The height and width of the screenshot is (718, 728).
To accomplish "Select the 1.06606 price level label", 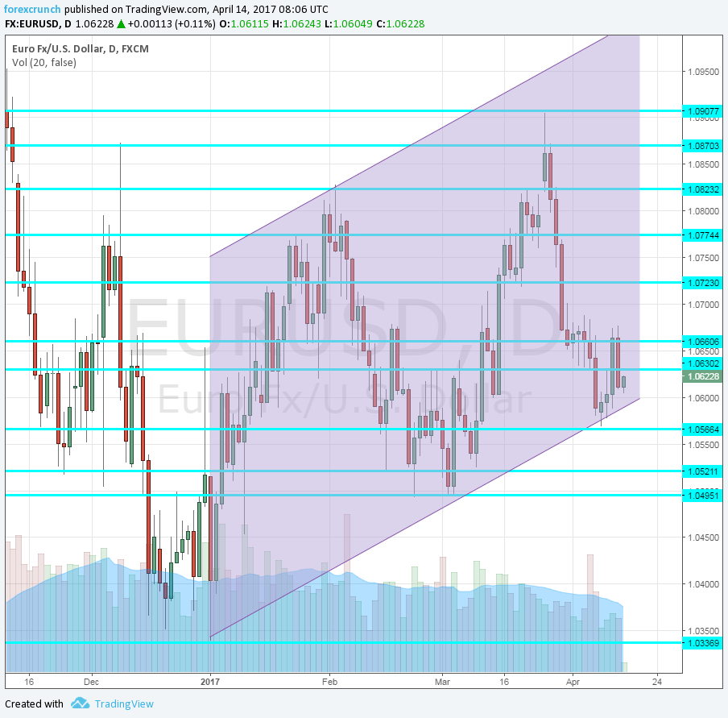I will [x=702, y=341].
